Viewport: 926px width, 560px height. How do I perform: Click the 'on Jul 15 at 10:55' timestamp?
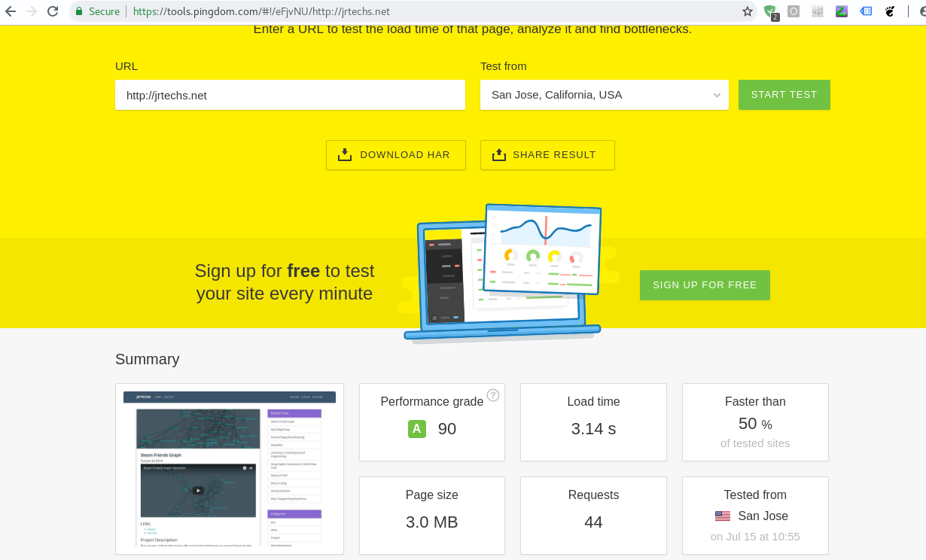[x=755, y=537]
